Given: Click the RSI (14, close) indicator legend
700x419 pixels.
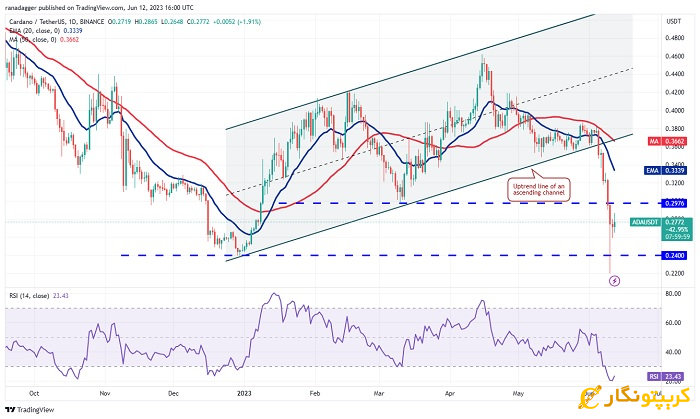Looking at the screenshot, I should (x=38, y=296).
